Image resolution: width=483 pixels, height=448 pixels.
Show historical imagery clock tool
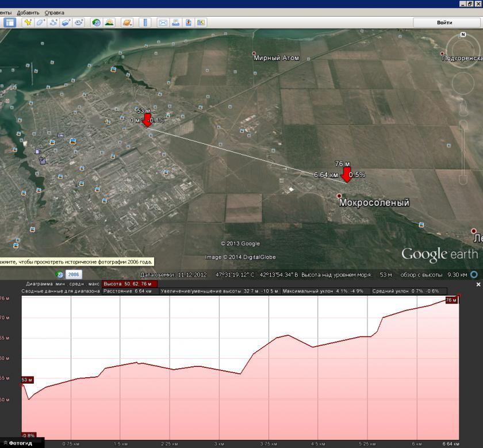[97, 22]
